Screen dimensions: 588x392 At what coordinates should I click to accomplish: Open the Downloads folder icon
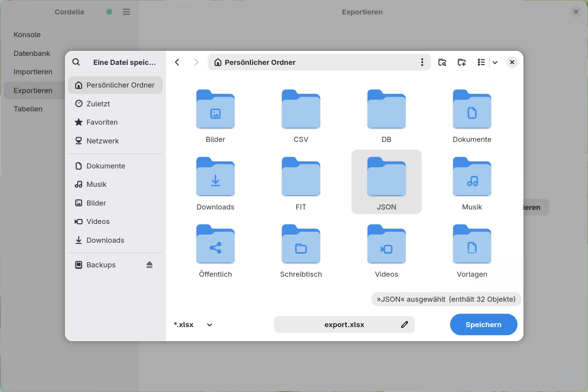tap(215, 183)
